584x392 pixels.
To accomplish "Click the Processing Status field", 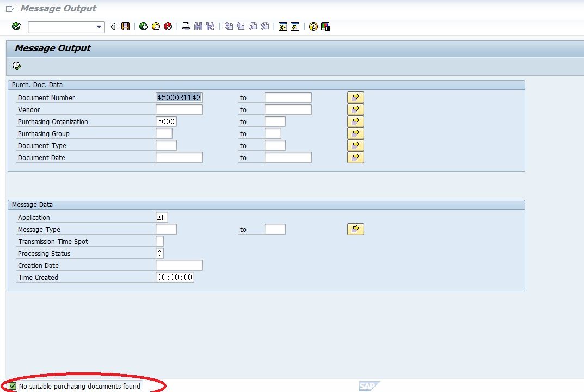I will pos(159,253).
